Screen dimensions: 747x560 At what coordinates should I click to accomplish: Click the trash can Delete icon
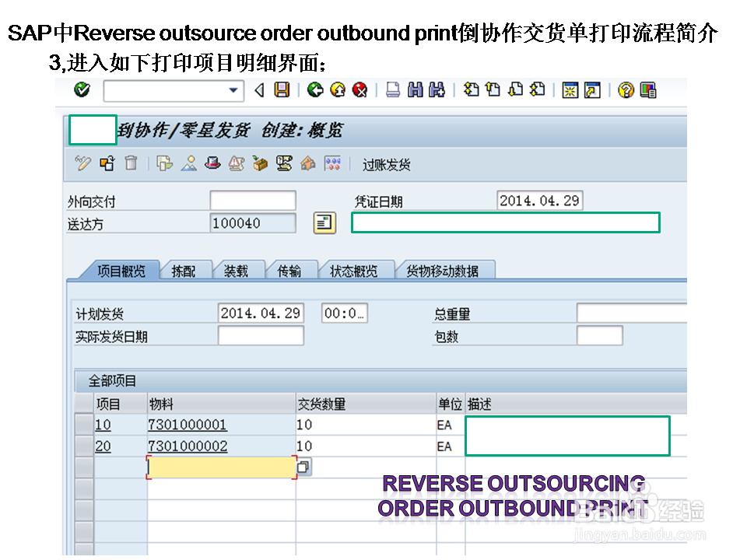pyautogui.click(x=131, y=163)
